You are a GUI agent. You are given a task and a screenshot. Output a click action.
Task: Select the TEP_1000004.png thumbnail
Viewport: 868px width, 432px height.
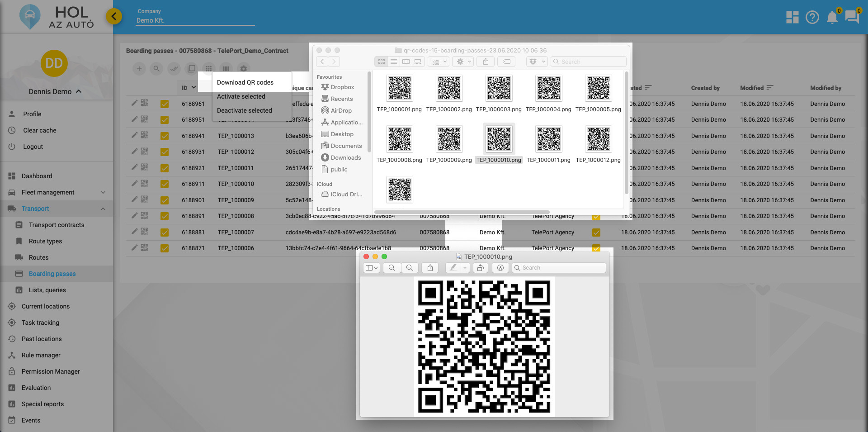click(548, 89)
